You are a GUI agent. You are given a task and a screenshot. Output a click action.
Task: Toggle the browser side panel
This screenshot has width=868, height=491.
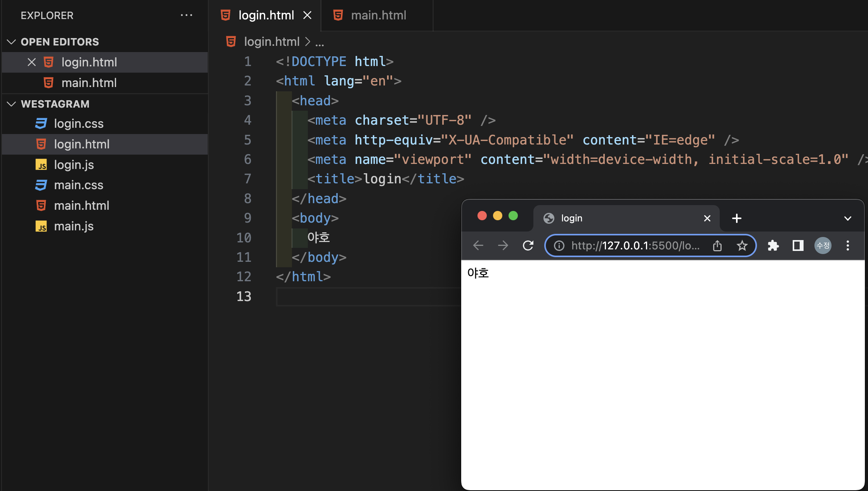pos(798,245)
